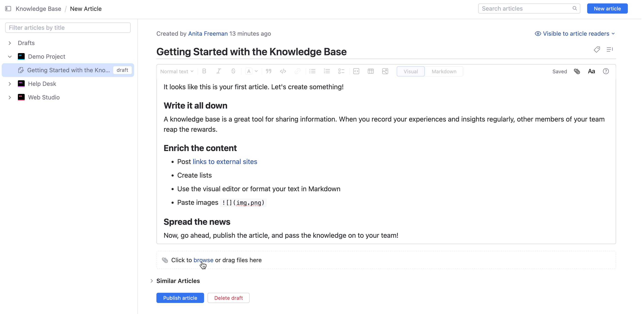Toggle the sidebar panel icon
Screen dimensions: 644x314
tap(8, 9)
